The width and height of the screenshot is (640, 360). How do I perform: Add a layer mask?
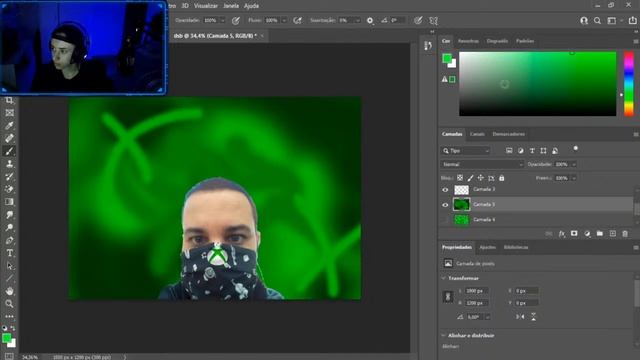574,233
